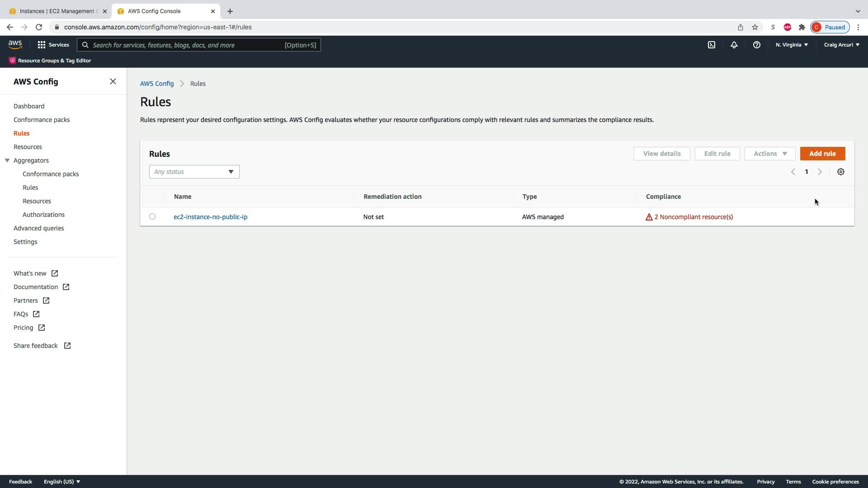Open the AWS CloudShell icon
Viewport: 868px width, 488px height.
tap(712, 45)
